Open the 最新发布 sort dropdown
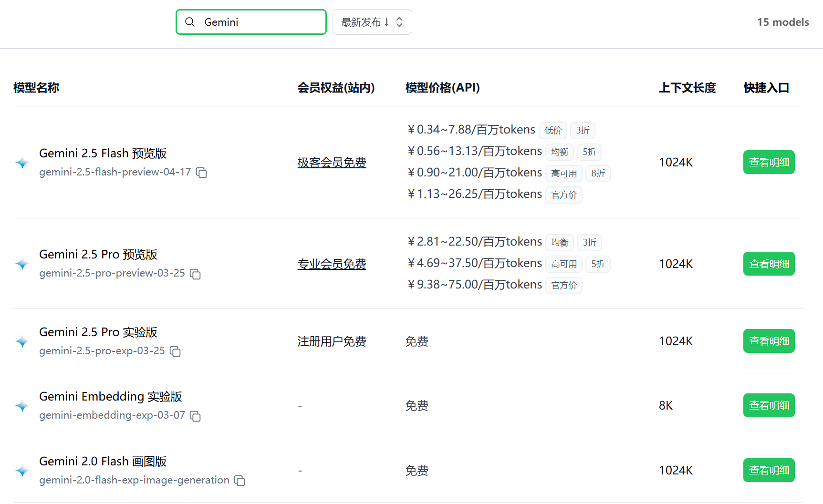The height and width of the screenshot is (504, 823). [x=372, y=22]
